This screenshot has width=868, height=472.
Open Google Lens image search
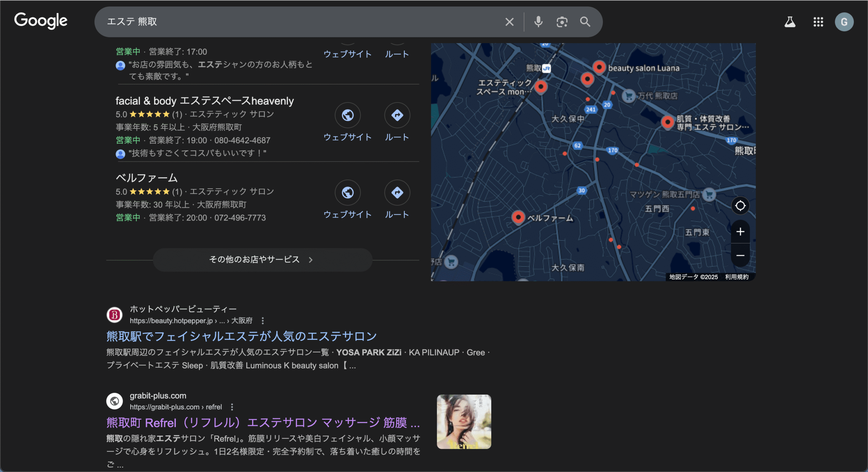562,21
